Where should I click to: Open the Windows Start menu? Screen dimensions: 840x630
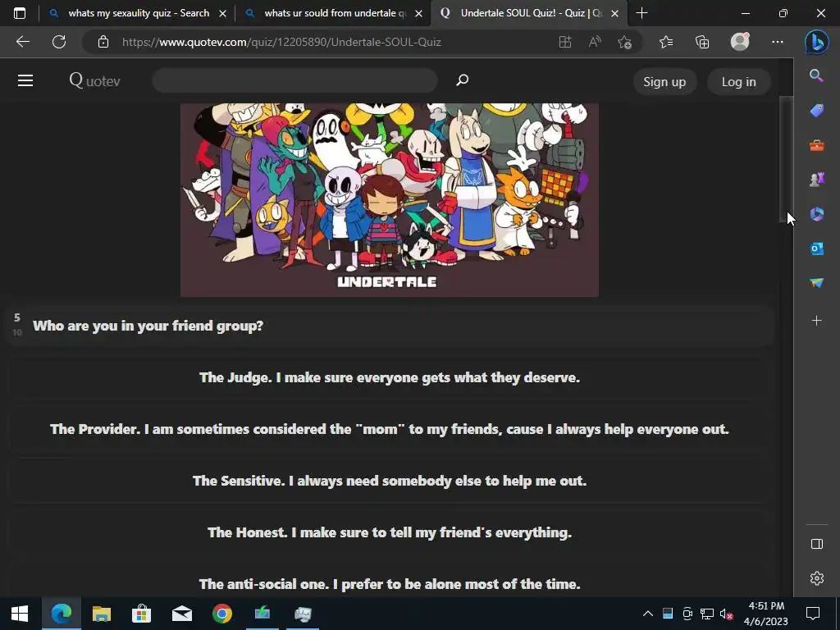tap(20, 614)
